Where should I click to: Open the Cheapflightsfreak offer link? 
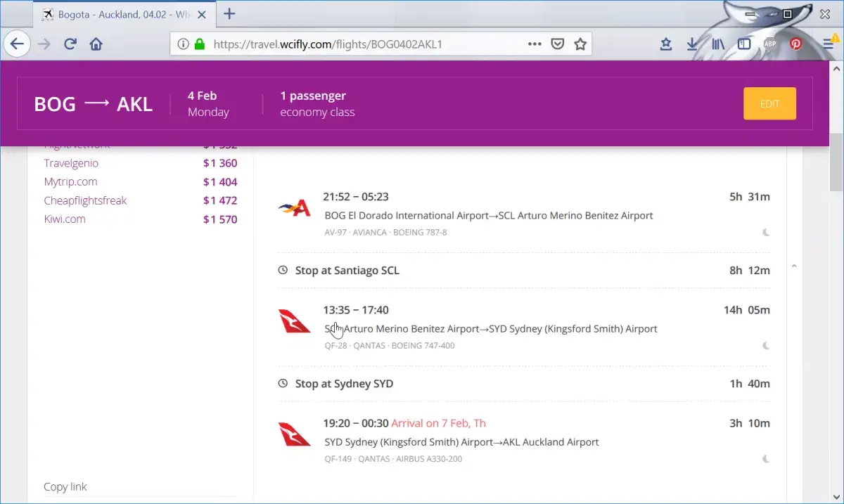[x=85, y=200]
